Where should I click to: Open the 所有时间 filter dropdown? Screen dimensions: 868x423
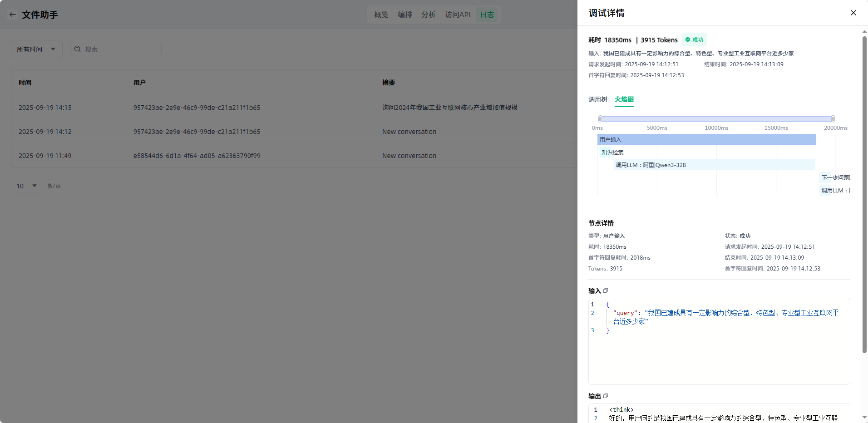point(36,49)
